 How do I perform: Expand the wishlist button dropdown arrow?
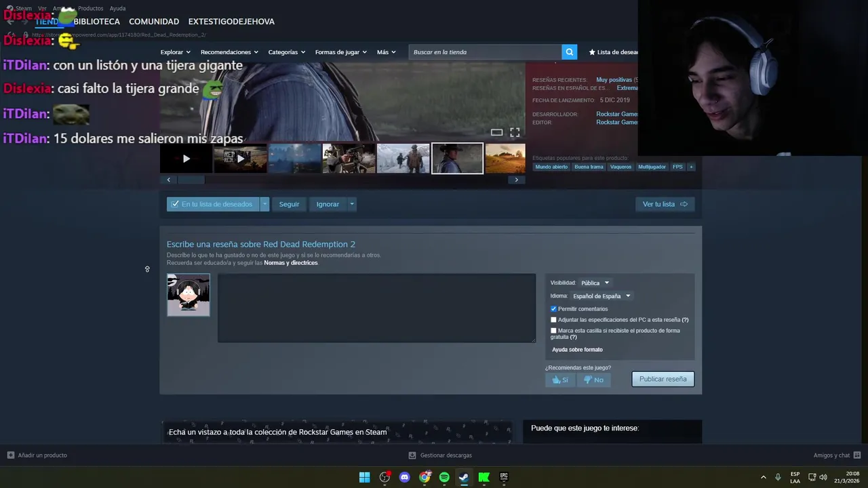[x=264, y=204]
